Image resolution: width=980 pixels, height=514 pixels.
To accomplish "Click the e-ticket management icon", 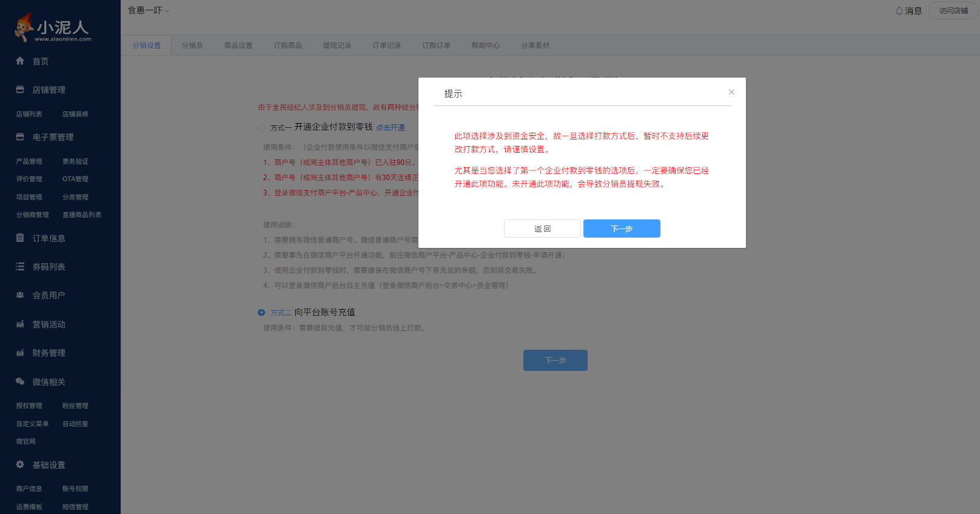I will pos(20,137).
